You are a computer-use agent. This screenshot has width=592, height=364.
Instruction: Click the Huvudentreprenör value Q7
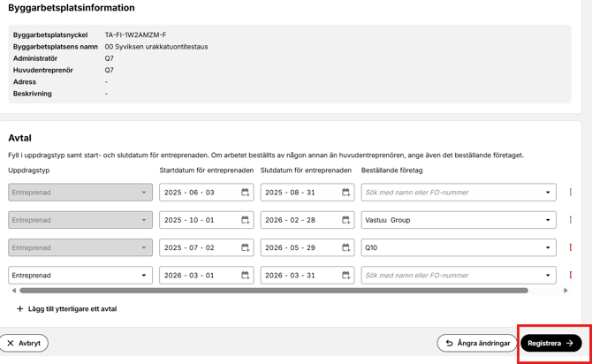[109, 70]
